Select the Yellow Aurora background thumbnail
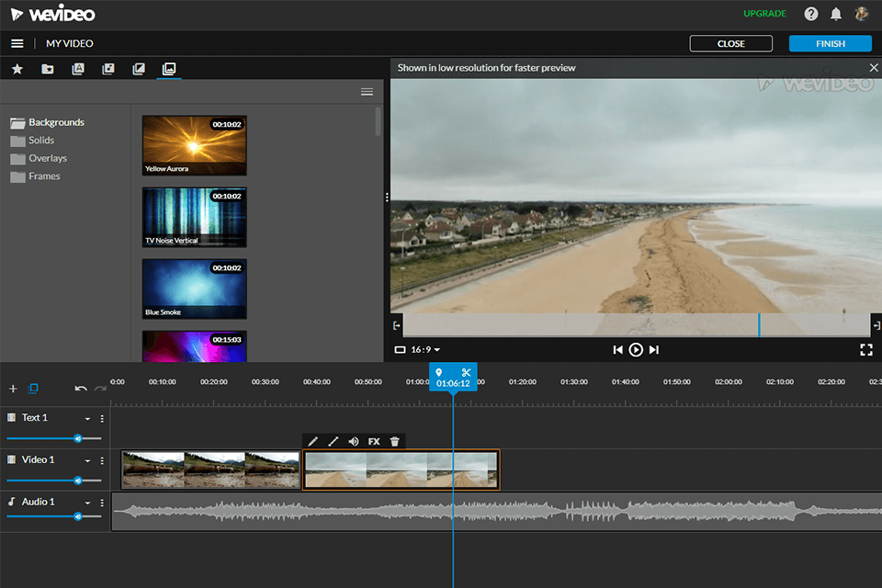The height and width of the screenshot is (588, 882). 194,145
